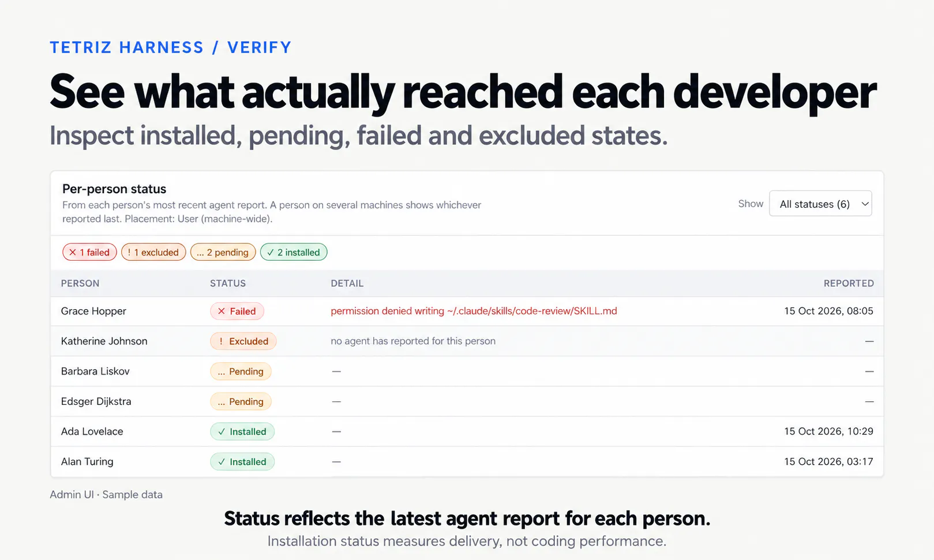The image size is (934, 560).
Task: Click the name Grace Hopper
Action: 93,311
